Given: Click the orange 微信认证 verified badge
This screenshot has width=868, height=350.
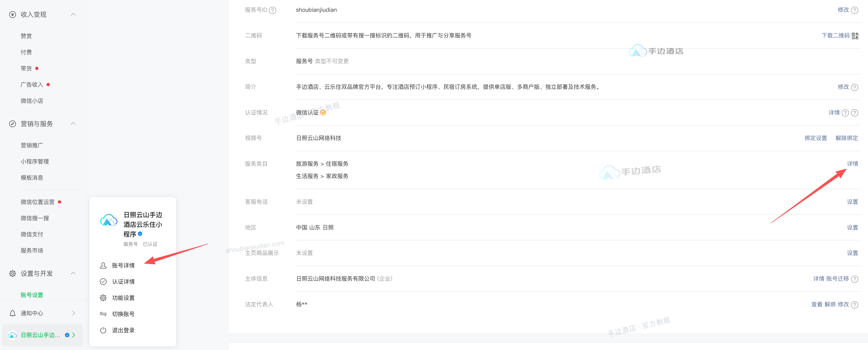Looking at the screenshot, I should pyautogui.click(x=323, y=112).
